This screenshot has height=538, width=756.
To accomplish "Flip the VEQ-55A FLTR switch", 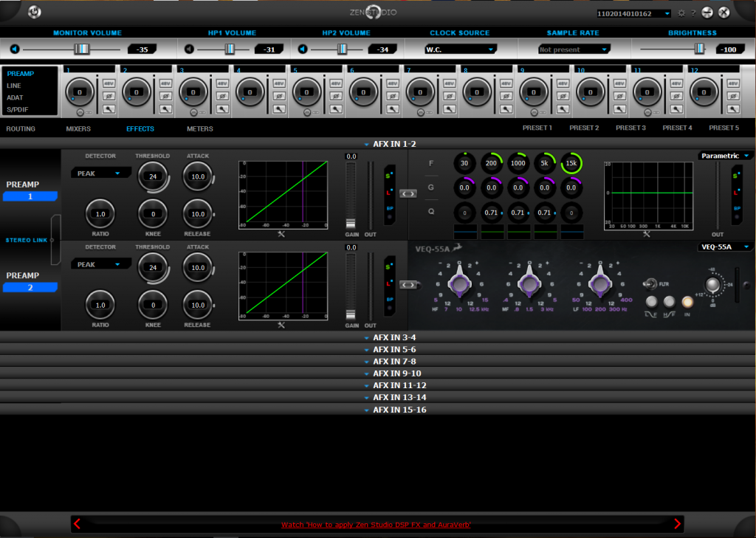I will point(652,283).
